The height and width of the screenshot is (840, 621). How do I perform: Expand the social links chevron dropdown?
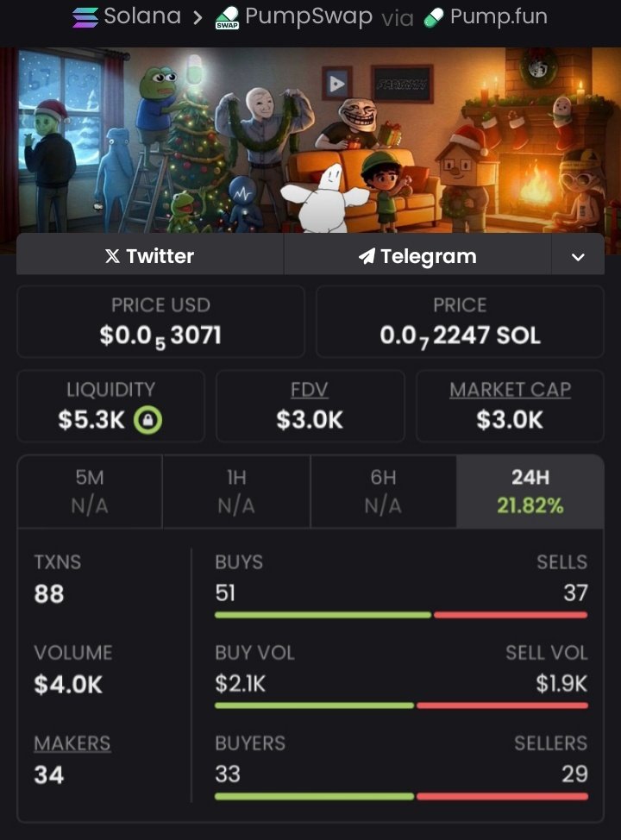point(578,256)
